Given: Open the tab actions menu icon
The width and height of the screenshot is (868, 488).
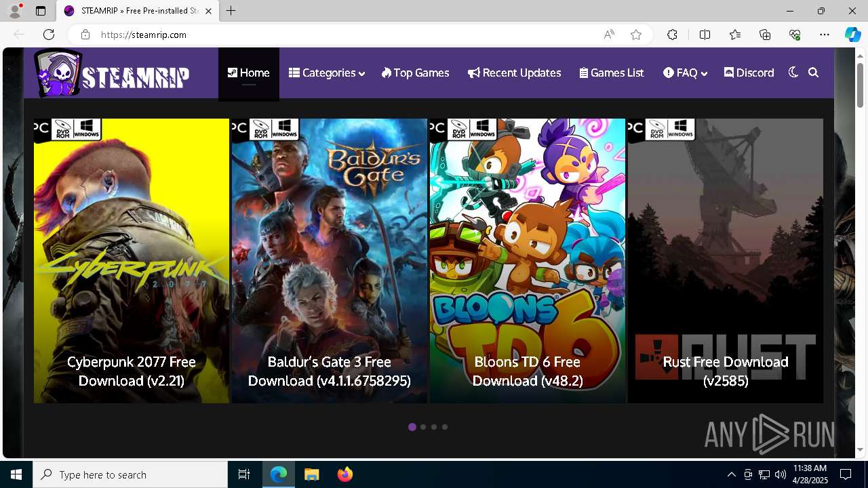Looking at the screenshot, I should [x=41, y=11].
